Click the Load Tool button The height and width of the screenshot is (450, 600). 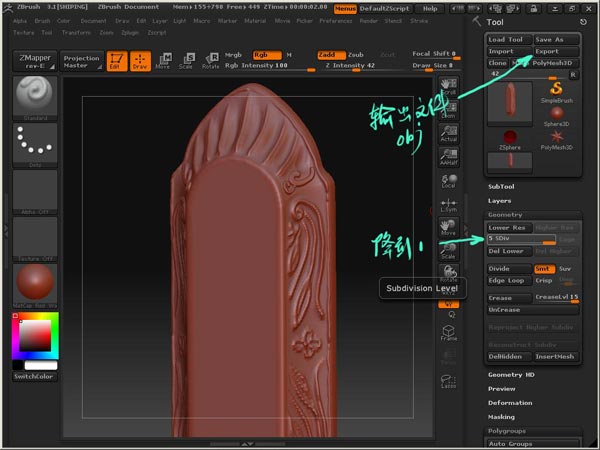coord(509,39)
